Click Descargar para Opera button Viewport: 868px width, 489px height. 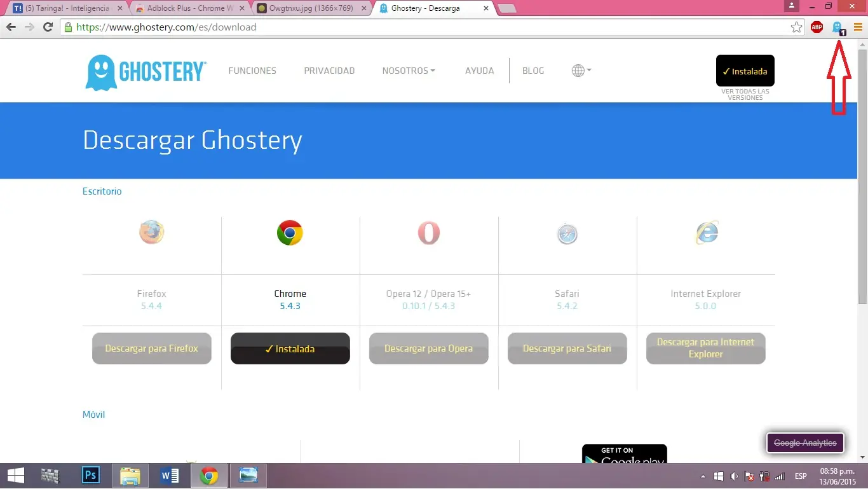[x=428, y=348]
